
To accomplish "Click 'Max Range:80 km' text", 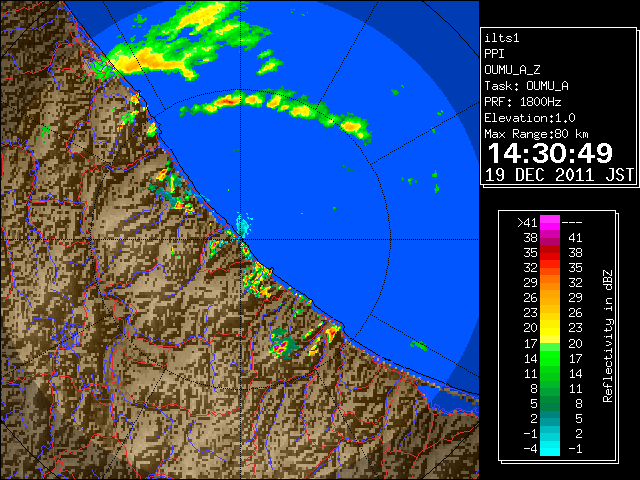I will (x=536, y=134).
